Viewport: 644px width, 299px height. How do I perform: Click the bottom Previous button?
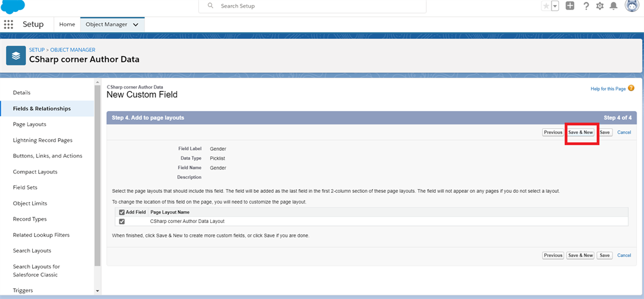[553, 255]
